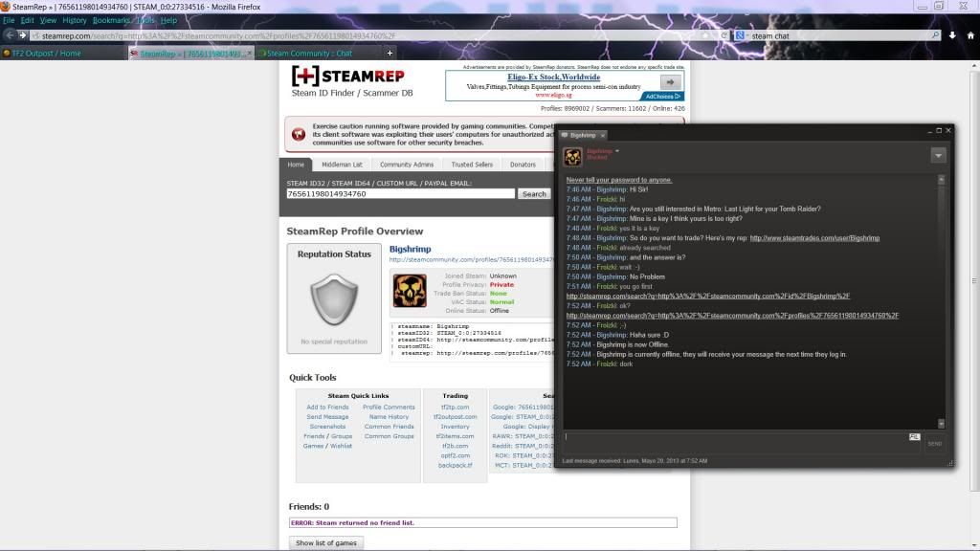Click Bigshrimp's skull avatar on SteamRep profile
The width and height of the screenshot is (980, 551).
(x=410, y=291)
